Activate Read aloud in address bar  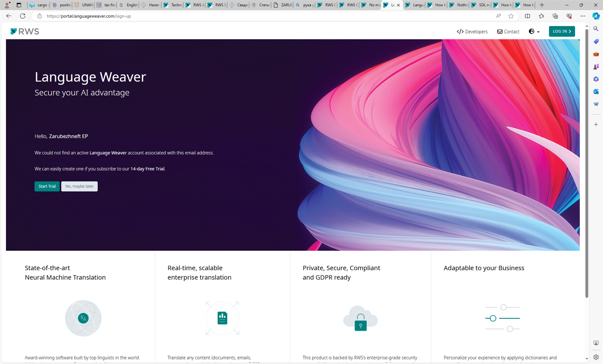(x=498, y=16)
